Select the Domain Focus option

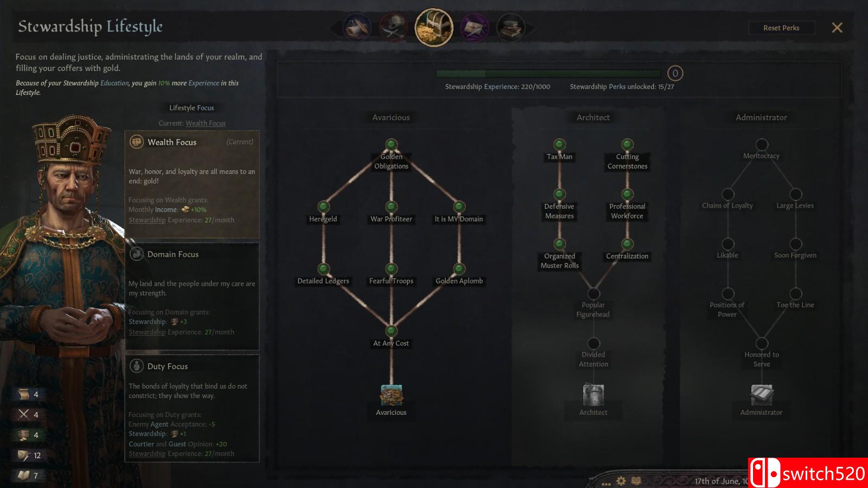click(x=192, y=297)
